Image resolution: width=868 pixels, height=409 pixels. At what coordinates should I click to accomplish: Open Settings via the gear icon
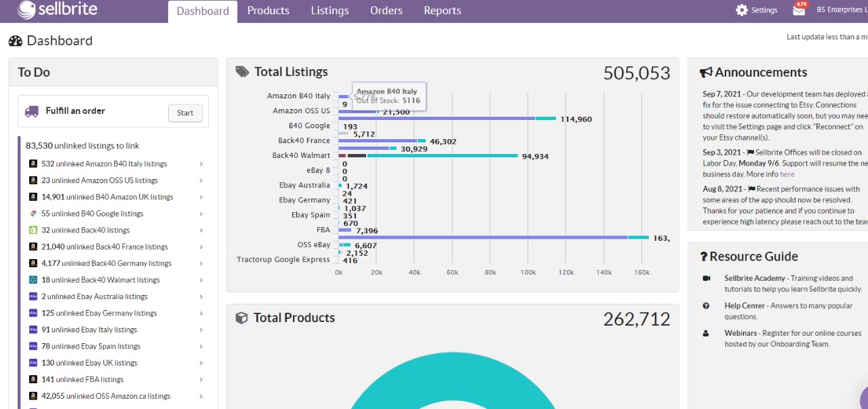742,10
